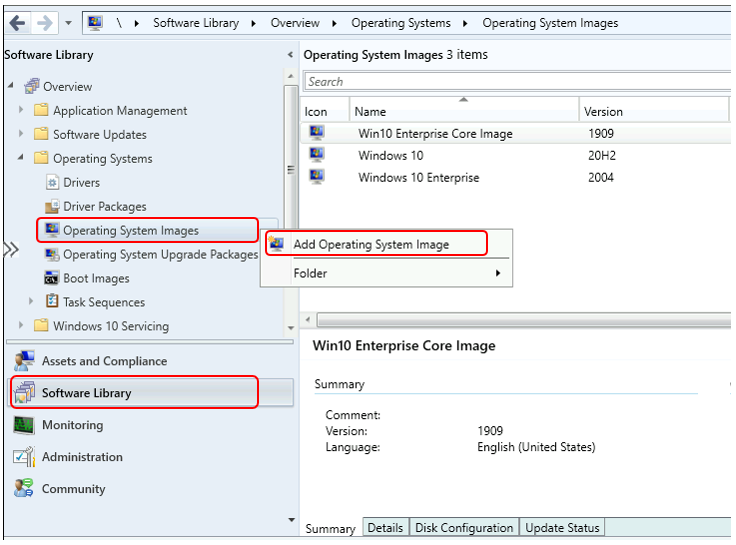Expand the collapsed side panel chevron
The image size is (736, 545).
click(x=11, y=249)
